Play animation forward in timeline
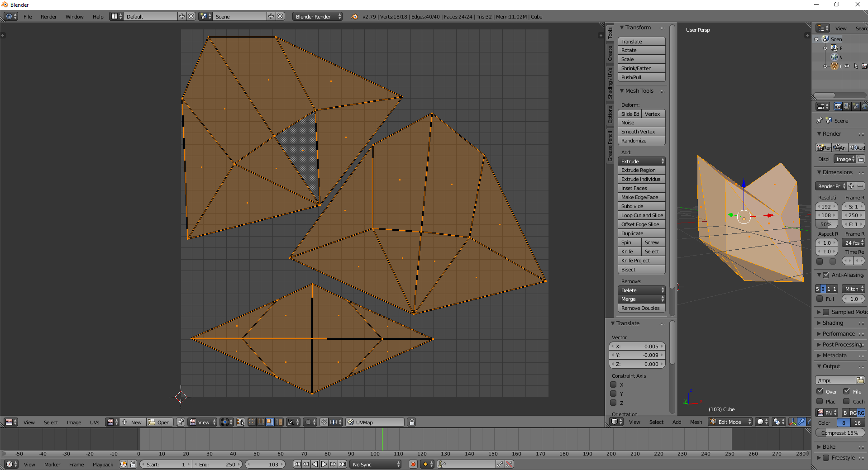 point(324,464)
